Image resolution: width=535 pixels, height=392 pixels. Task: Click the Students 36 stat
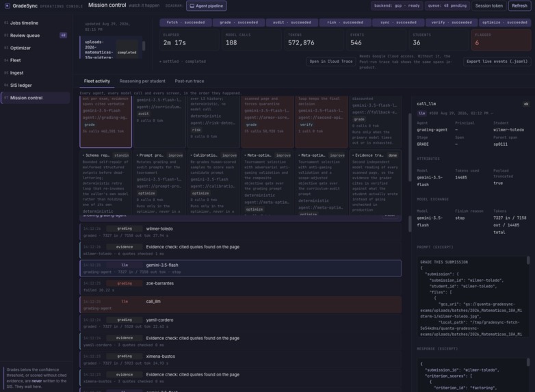439,40
